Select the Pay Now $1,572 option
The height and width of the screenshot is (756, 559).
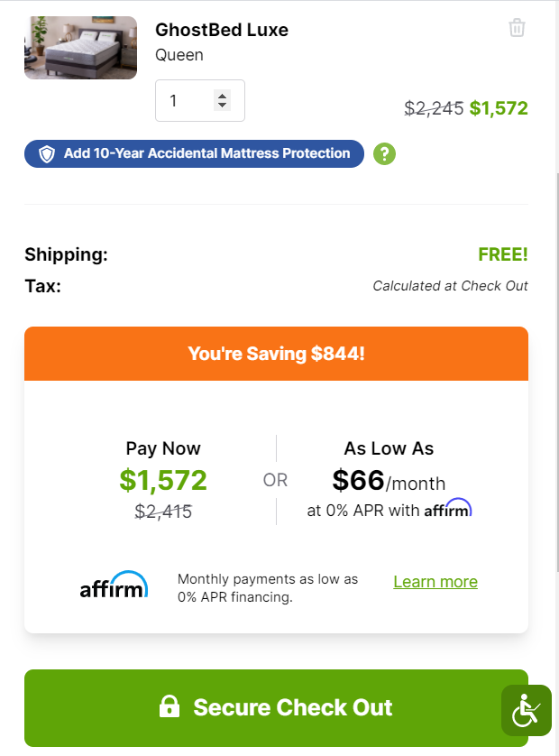163,480
